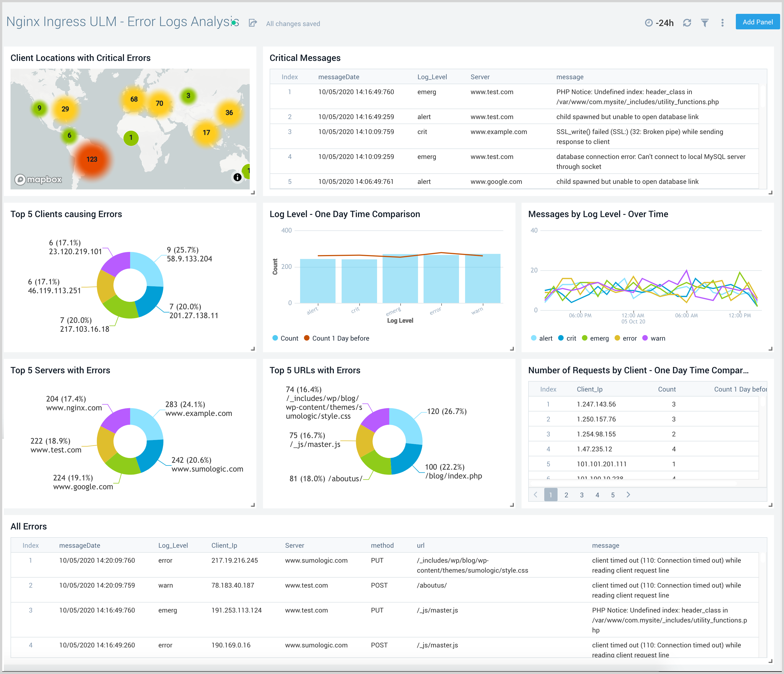This screenshot has height=674, width=784.
Task: Toggle the crit legend series
Action: (567, 338)
